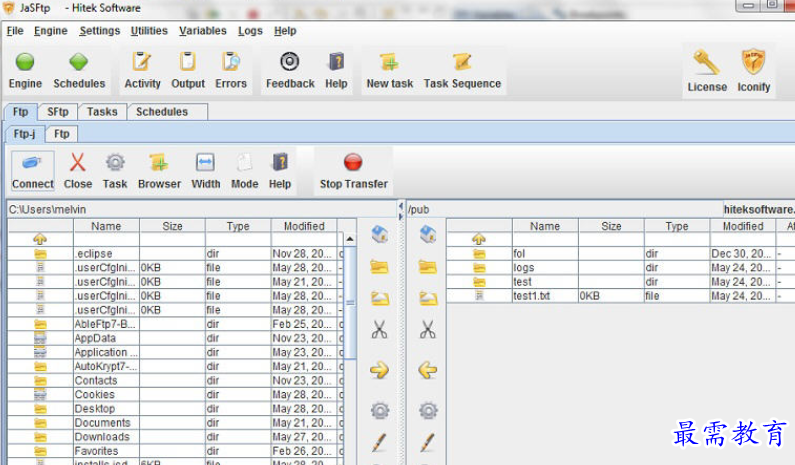Click the remote pane scissors icon
The image size is (795, 465).
(428, 330)
